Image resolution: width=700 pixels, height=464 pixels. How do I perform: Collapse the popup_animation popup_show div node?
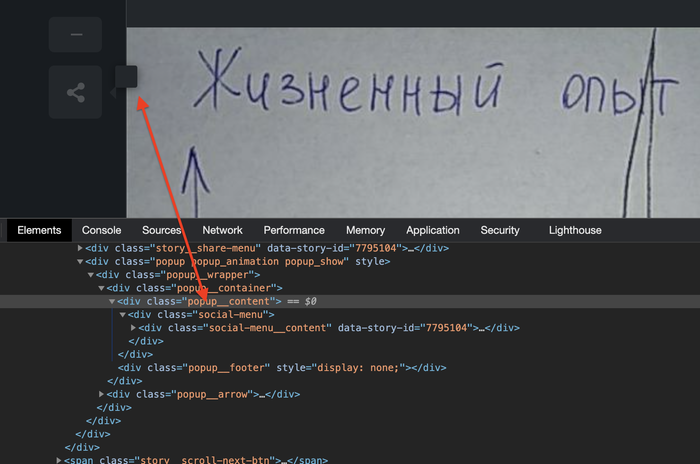coord(80,262)
